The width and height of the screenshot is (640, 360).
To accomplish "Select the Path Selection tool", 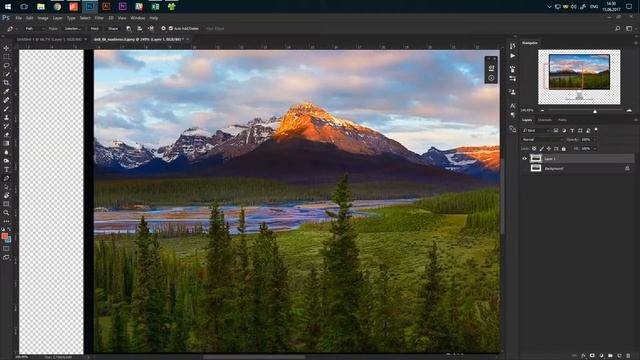I will point(6,187).
